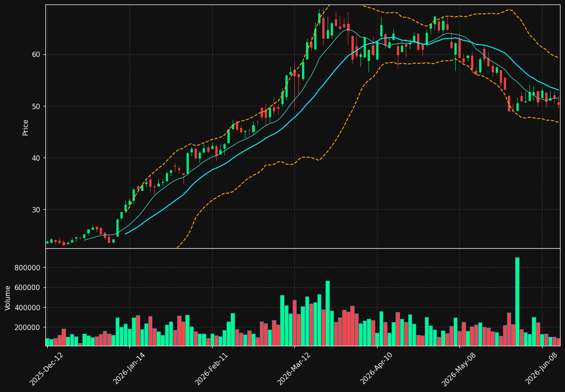Click the date label 2026-May-08
Viewport: 565px width, 392px height.
[x=458, y=369]
